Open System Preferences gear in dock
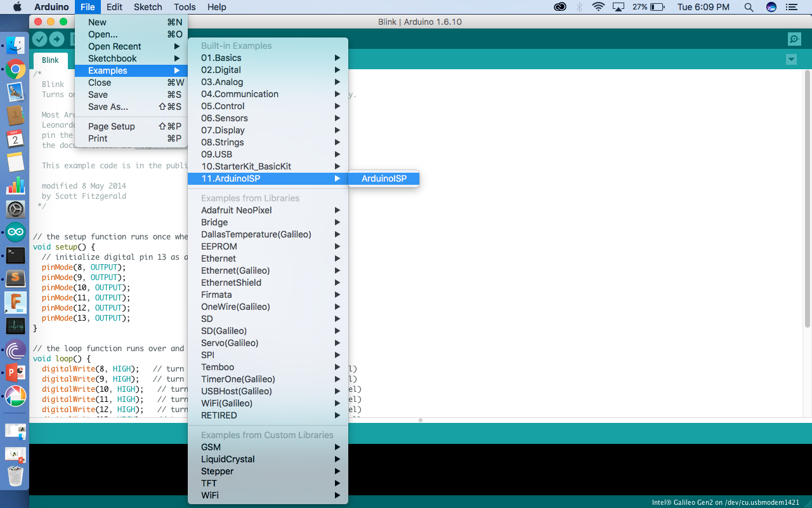The image size is (812, 508). tap(16, 209)
